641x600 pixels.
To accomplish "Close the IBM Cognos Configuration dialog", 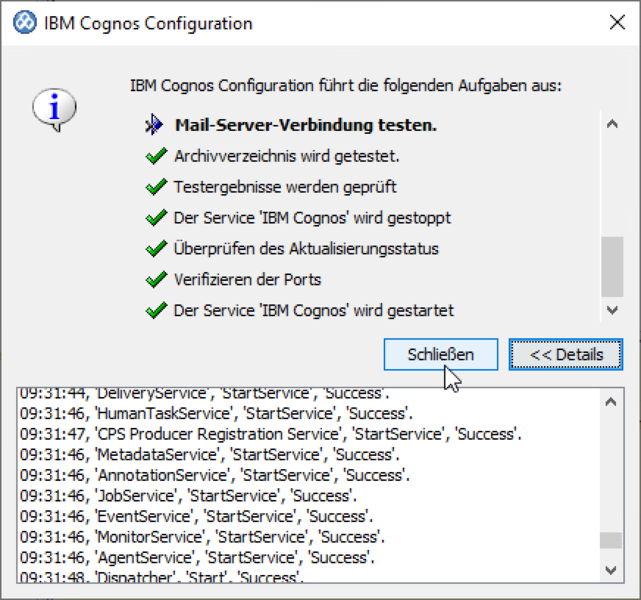I will (x=617, y=22).
